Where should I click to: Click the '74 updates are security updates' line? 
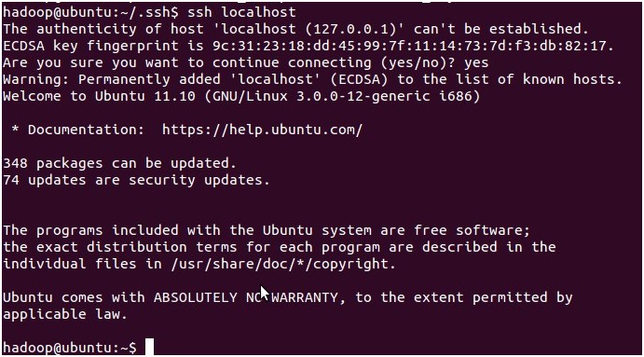point(136,180)
